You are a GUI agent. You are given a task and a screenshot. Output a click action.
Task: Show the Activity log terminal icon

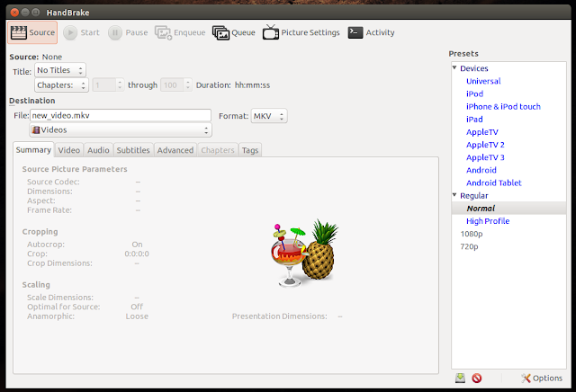[355, 32]
